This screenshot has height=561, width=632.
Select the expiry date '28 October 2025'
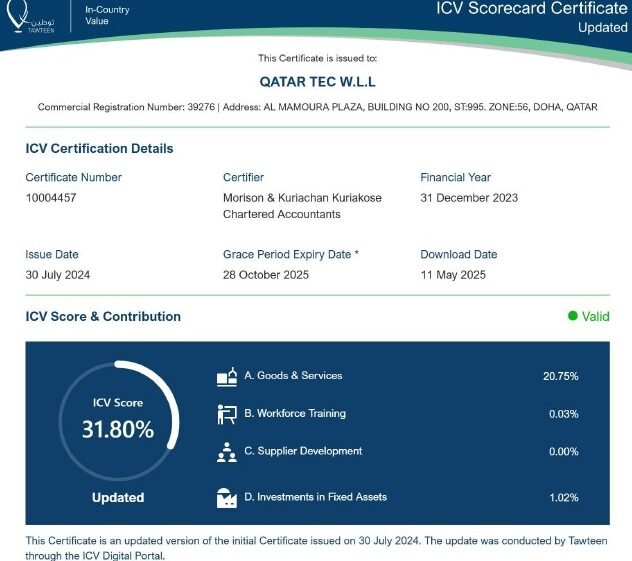266,275
